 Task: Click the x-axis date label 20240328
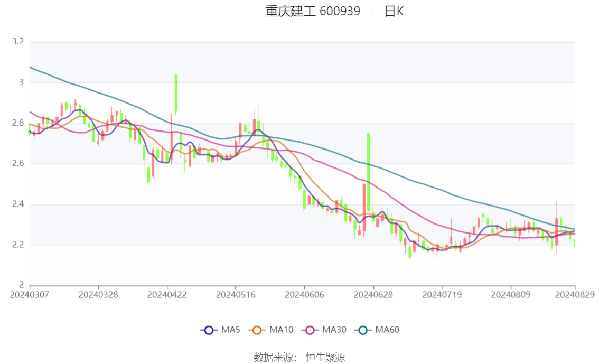98,295
